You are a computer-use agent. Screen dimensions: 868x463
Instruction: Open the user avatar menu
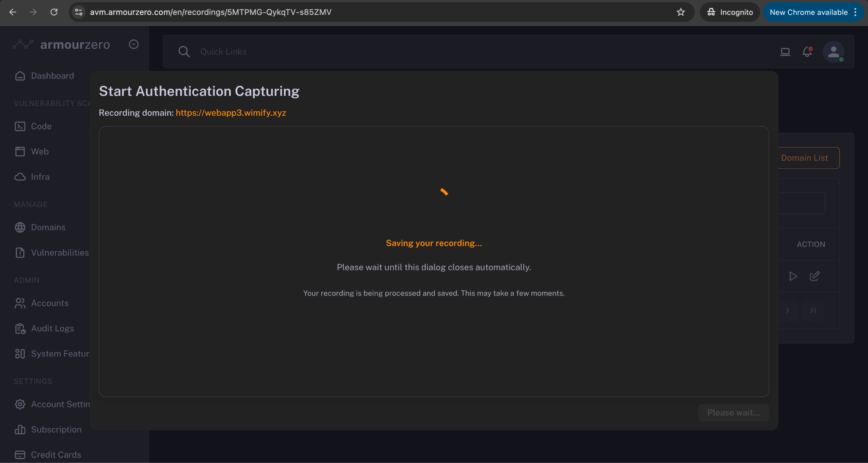point(833,52)
